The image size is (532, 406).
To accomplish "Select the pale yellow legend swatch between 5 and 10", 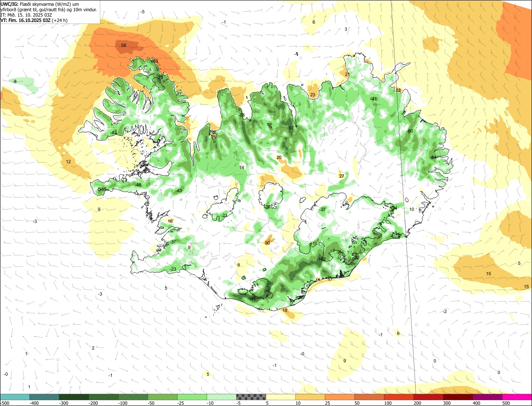I will (281, 397).
